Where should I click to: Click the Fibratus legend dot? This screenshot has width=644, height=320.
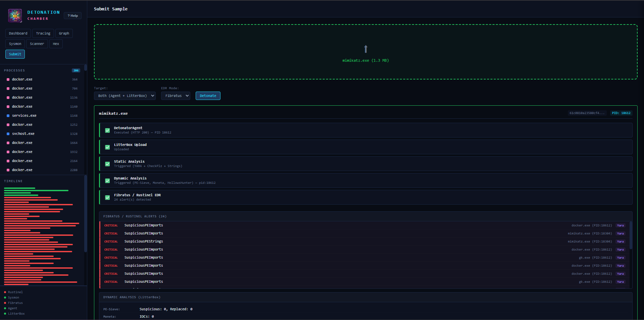(x=5, y=303)
